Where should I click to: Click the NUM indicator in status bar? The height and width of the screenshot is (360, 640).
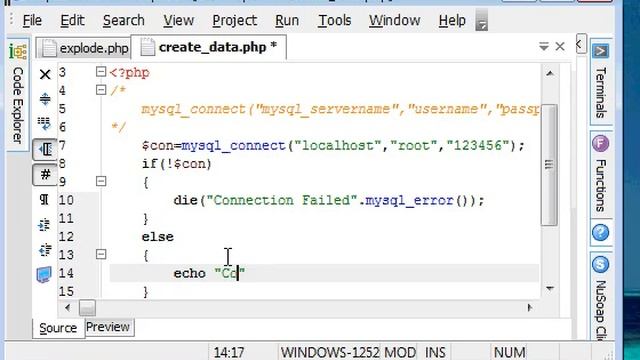pyautogui.click(x=509, y=352)
